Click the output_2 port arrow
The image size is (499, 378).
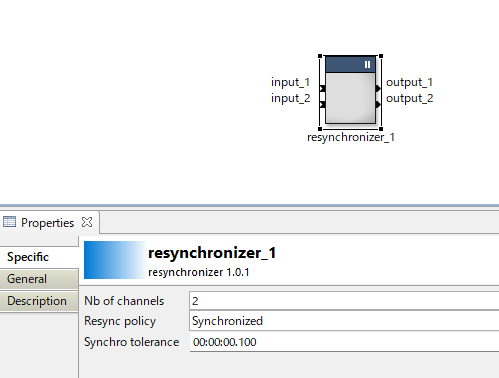[378, 104]
